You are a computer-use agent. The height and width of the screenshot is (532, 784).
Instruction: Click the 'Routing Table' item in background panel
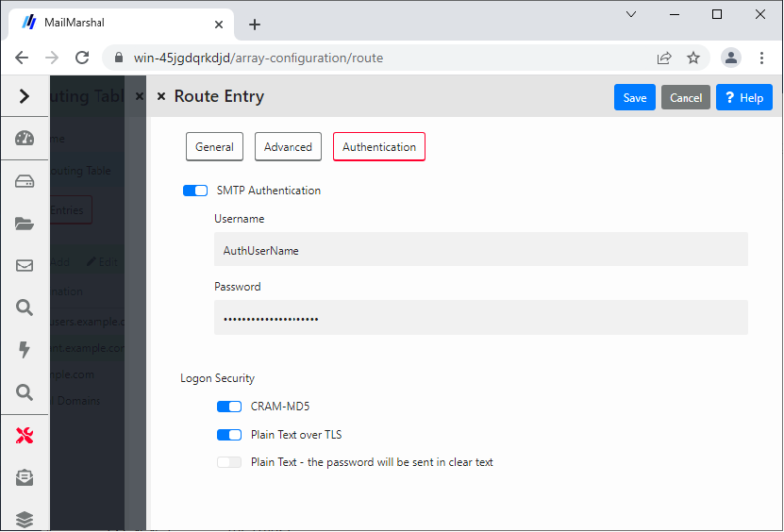pos(80,171)
